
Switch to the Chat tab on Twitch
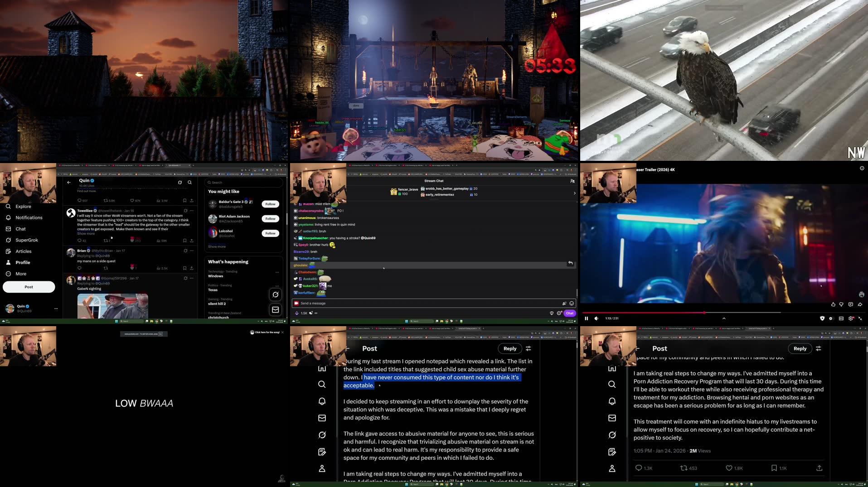point(569,313)
